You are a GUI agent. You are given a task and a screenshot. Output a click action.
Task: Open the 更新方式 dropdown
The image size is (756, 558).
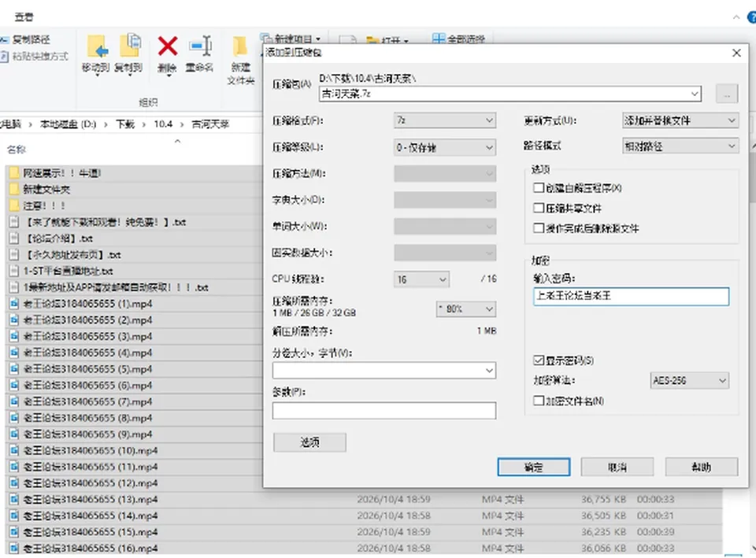[680, 120]
